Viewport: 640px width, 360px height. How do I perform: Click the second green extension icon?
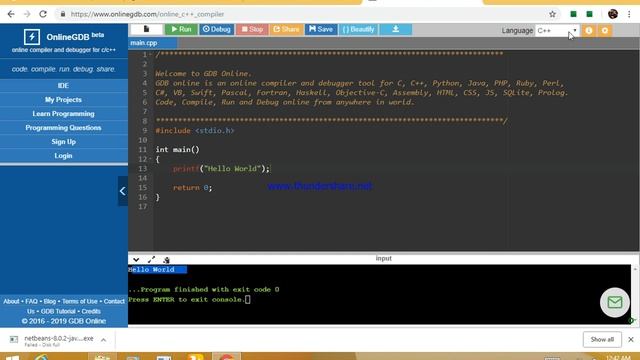pyautogui.click(x=589, y=14)
